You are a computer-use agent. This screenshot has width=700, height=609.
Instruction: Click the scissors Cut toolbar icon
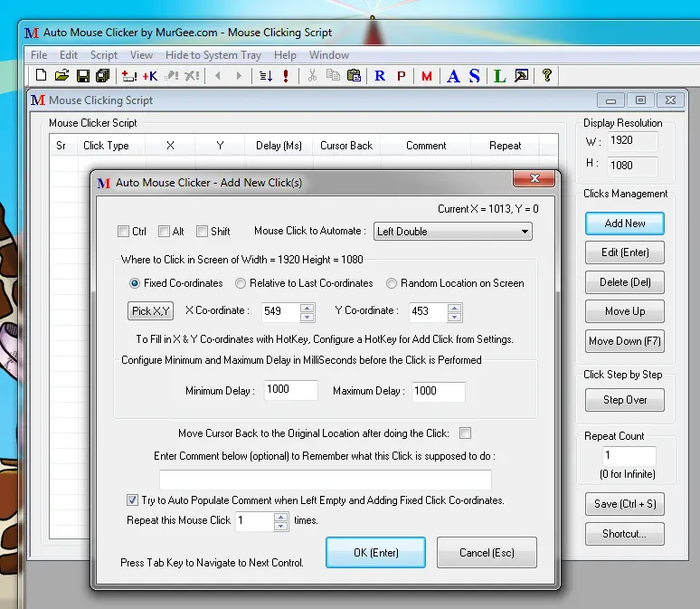coord(312,75)
